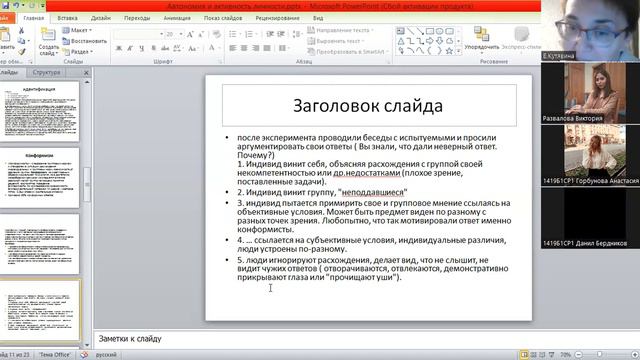
Task: Increase font size with the large A icon
Action: click(190, 35)
